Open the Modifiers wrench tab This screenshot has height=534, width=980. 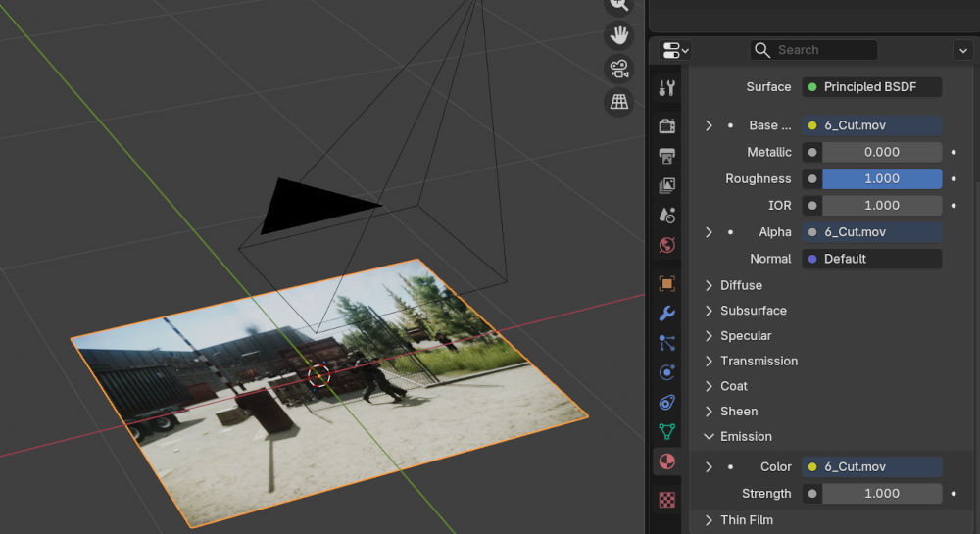tap(667, 314)
